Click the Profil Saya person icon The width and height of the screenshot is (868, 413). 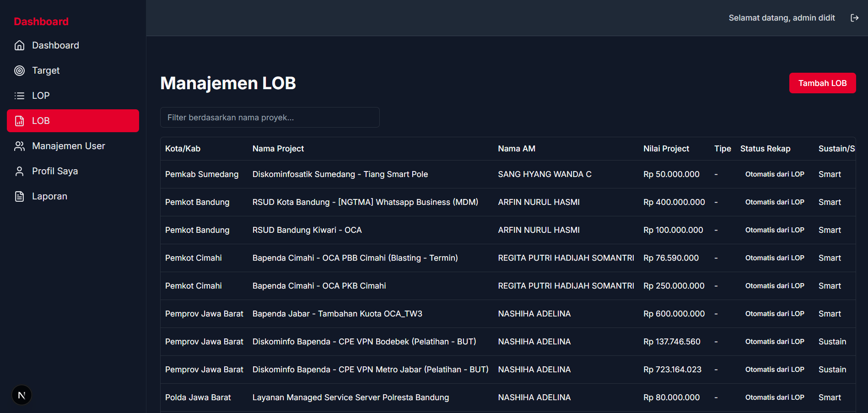(19, 171)
